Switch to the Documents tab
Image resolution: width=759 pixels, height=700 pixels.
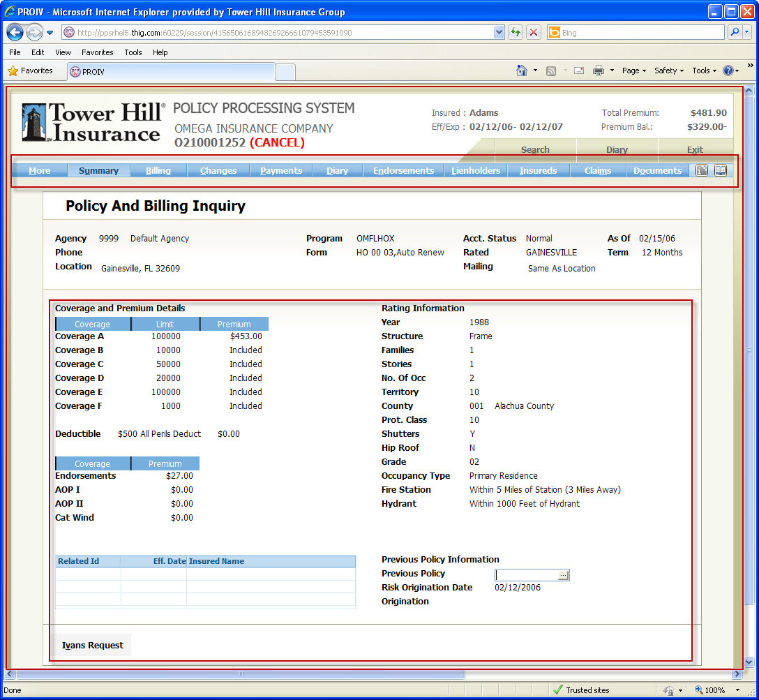click(657, 170)
